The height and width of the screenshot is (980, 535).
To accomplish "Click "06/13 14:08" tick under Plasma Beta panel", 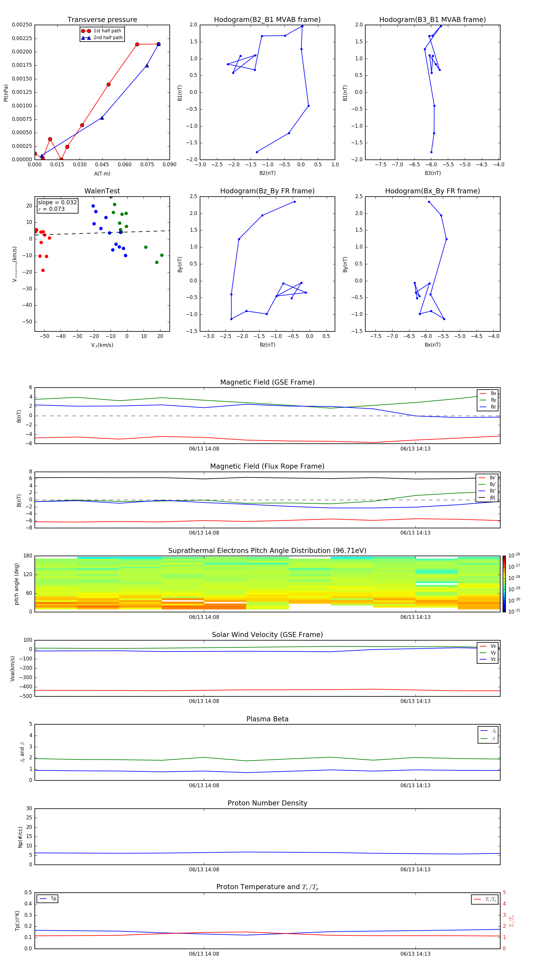I will (204, 785).
